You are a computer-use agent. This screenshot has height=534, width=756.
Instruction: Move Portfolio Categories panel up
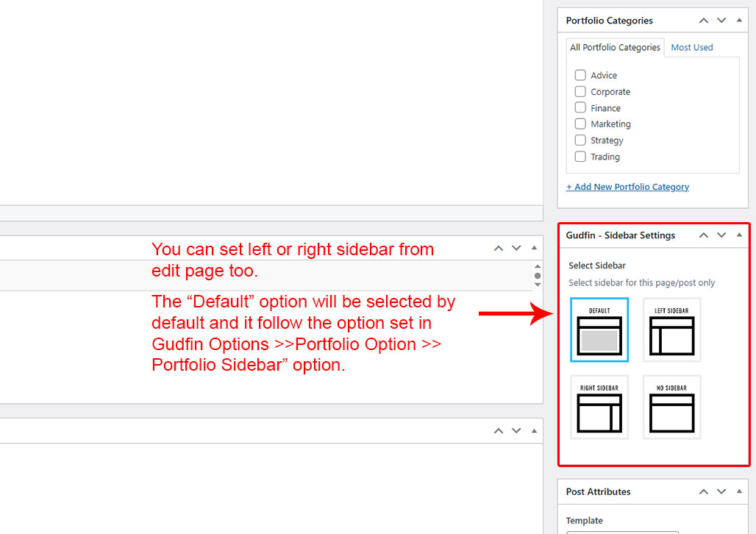tap(704, 21)
